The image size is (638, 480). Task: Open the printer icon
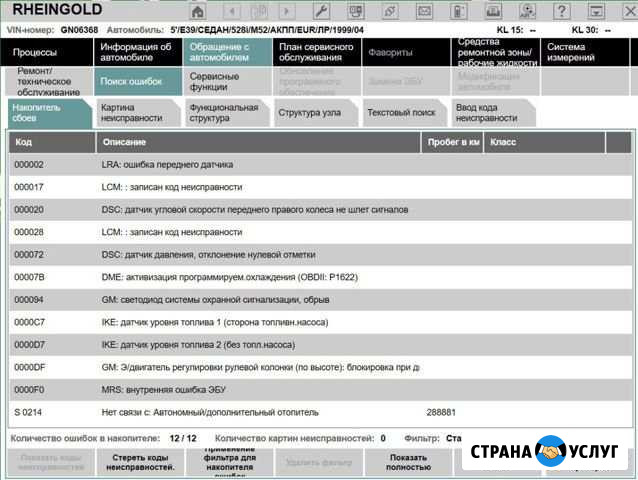point(493,11)
